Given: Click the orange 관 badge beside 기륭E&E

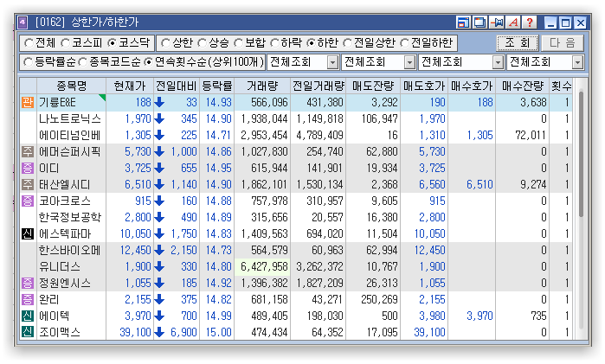Looking at the screenshot, I should (x=28, y=102).
